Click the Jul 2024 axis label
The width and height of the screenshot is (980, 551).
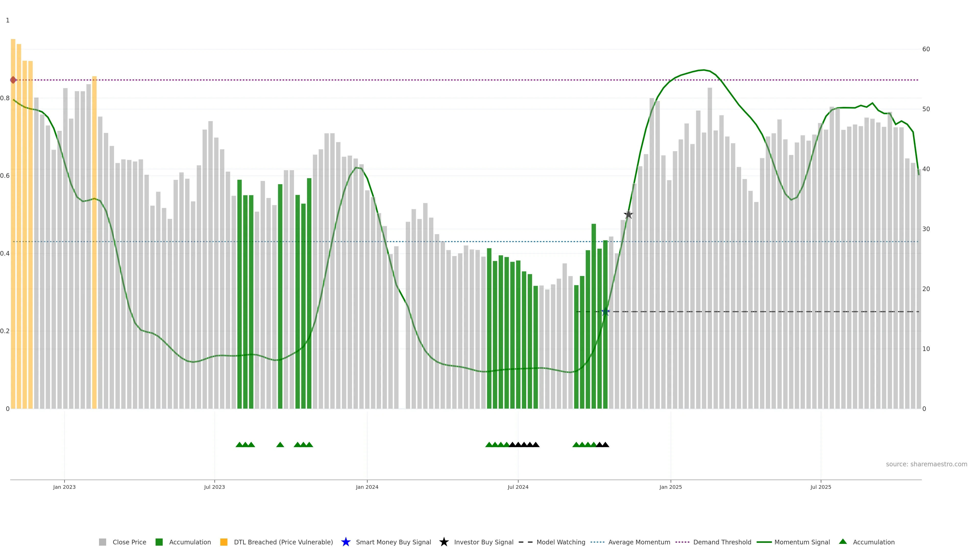coord(518,487)
